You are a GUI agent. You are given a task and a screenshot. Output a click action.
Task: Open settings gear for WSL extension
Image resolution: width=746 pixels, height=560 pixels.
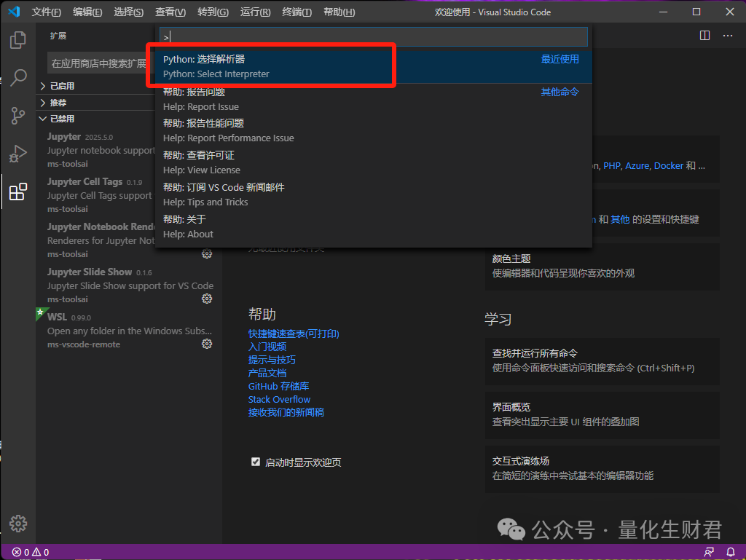point(207,343)
